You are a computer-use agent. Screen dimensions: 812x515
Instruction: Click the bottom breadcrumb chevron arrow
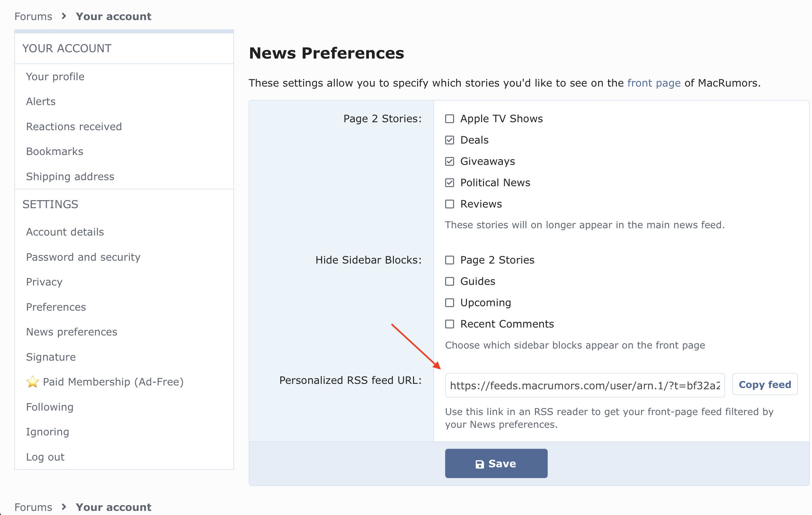click(64, 507)
